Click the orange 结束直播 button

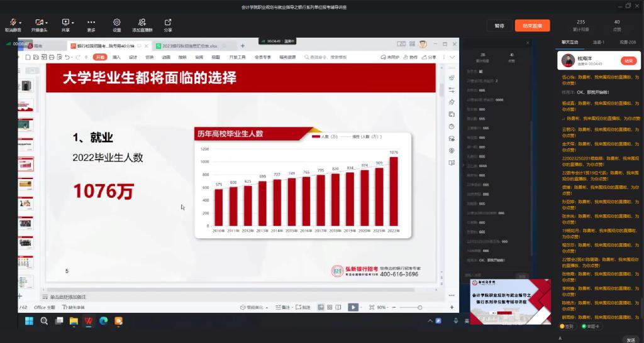coord(532,26)
